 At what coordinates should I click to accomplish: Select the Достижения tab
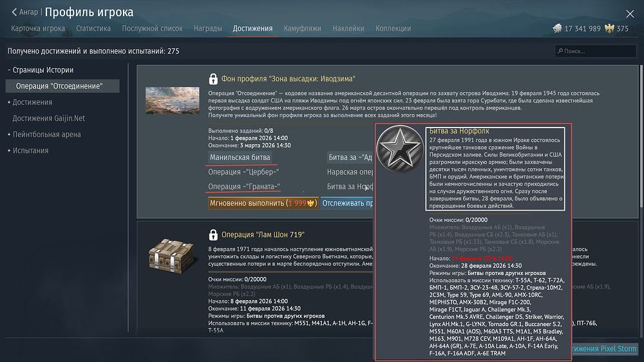tap(252, 28)
